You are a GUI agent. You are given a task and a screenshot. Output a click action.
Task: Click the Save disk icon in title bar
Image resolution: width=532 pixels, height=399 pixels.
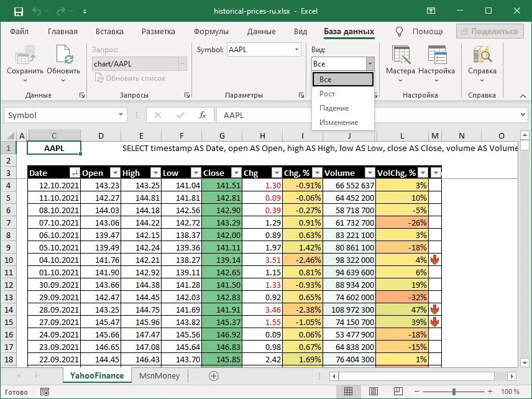point(18,12)
